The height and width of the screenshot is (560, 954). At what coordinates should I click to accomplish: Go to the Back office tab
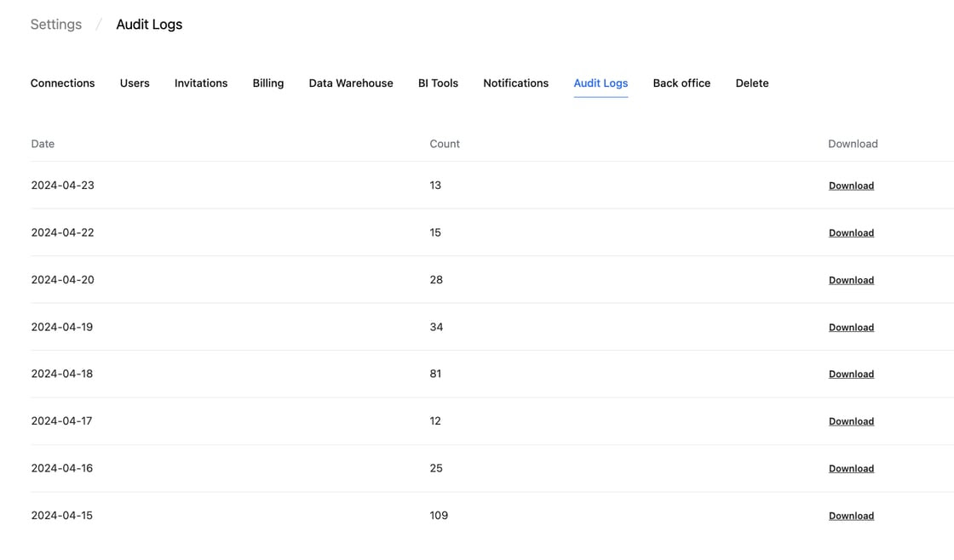[x=681, y=83]
